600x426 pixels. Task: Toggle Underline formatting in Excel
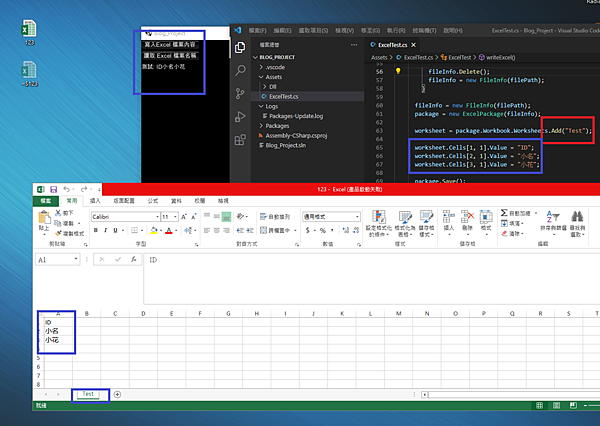pos(115,230)
